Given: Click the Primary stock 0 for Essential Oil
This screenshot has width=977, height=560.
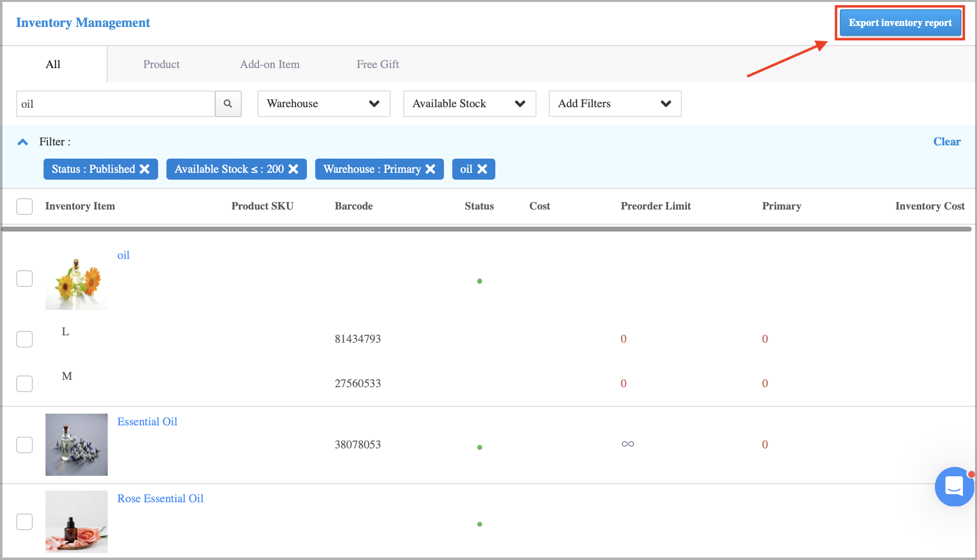Looking at the screenshot, I should click(x=765, y=444).
